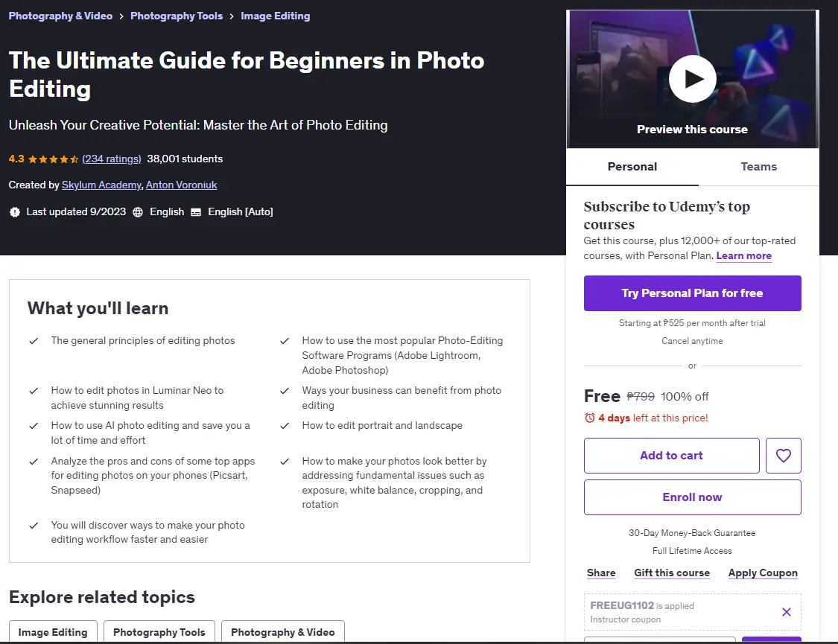
Task: Select the Photography Tools topic chip
Action: pyautogui.click(x=159, y=632)
